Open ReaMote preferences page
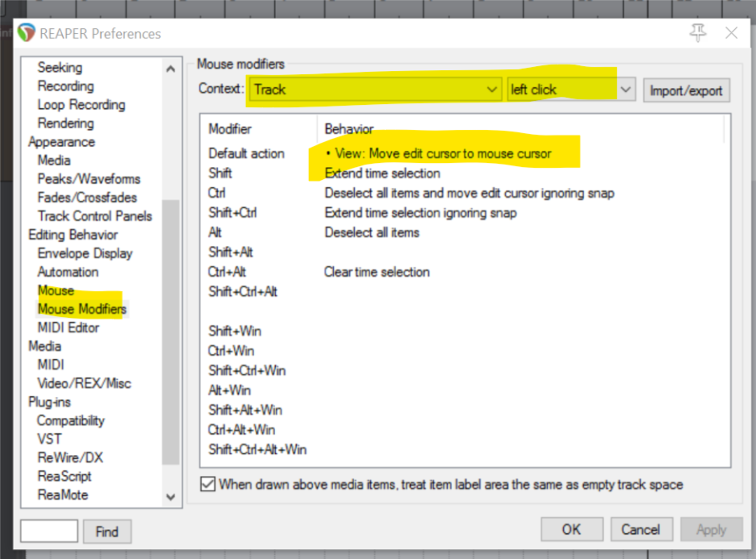This screenshot has height=559, width=756. 63,494
